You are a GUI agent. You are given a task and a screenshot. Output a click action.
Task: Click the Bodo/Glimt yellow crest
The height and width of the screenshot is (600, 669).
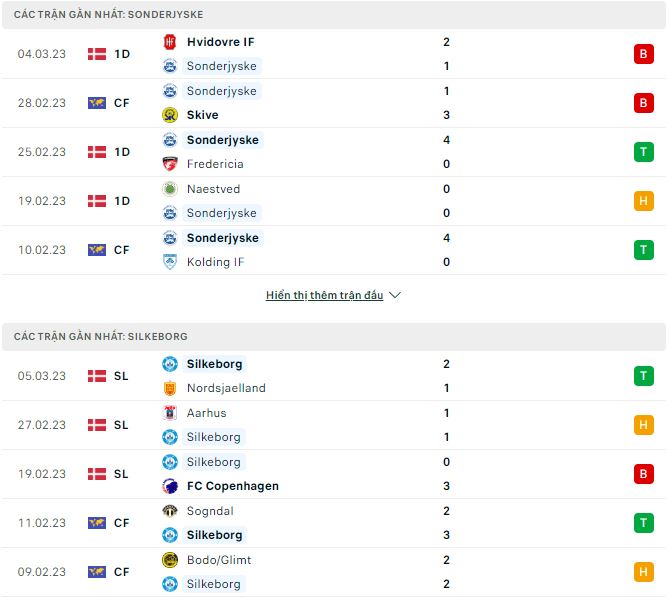pyautogui.click(x=169, y=560)
